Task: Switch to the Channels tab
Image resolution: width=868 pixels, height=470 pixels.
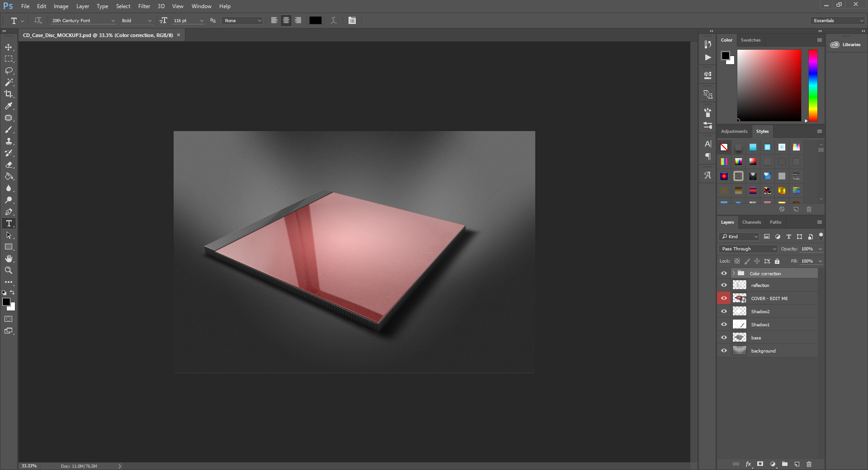Action: 751,222
